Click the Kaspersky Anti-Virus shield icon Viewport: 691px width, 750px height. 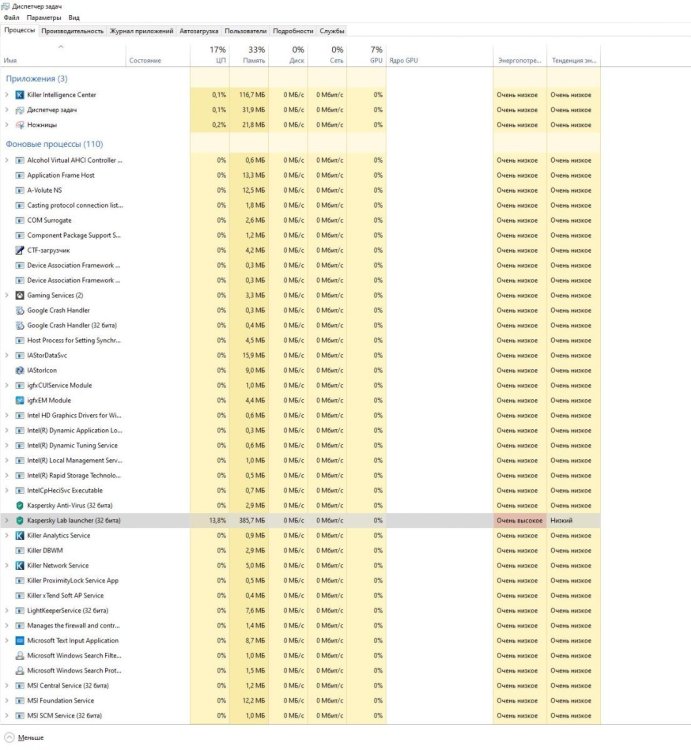[20, 506]
